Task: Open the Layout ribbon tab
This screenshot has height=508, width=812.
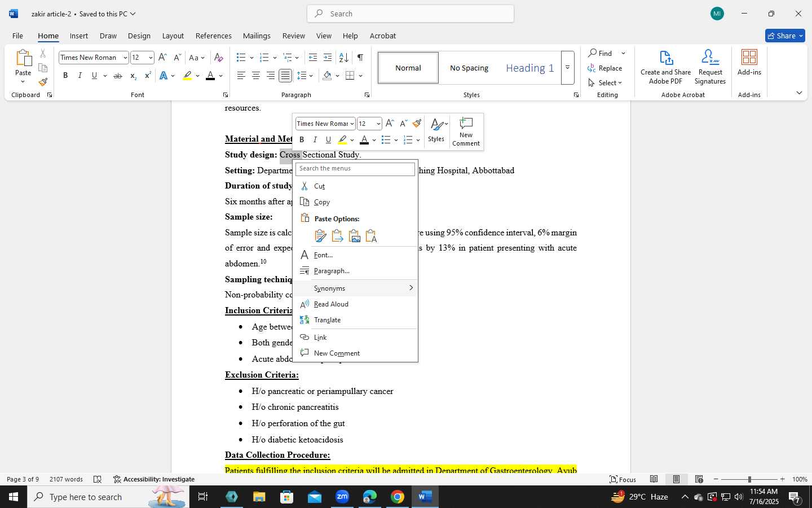Action: [x=173, y=36]
